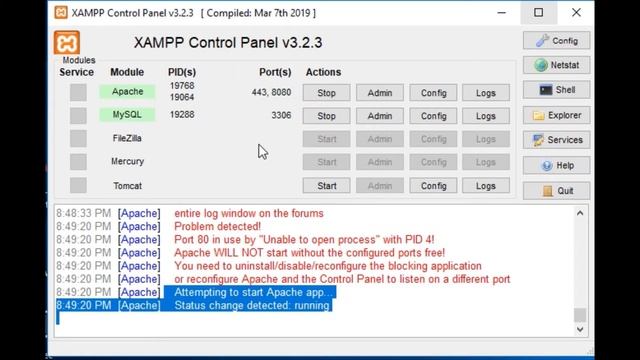
Task: Select the 'Problem detected!' log line
Action: [217, 227]
